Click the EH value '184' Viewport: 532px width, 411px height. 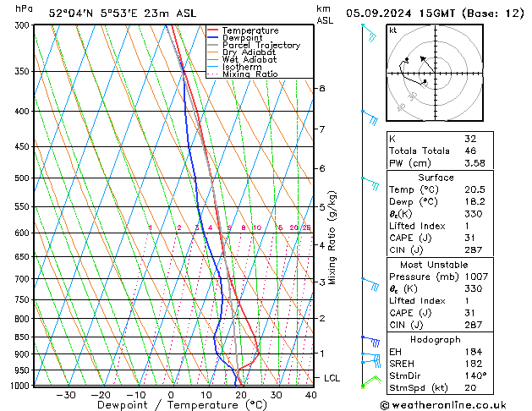click(474, 352)
